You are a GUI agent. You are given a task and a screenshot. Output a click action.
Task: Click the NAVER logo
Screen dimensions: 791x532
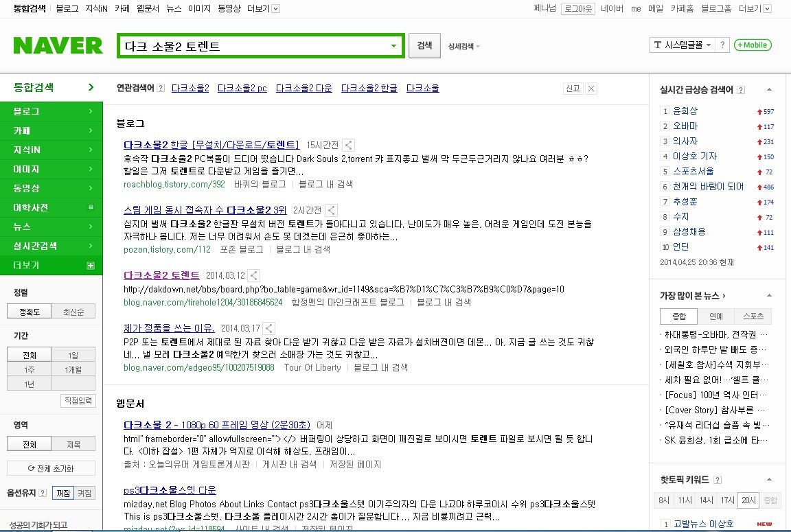[58, 45]
